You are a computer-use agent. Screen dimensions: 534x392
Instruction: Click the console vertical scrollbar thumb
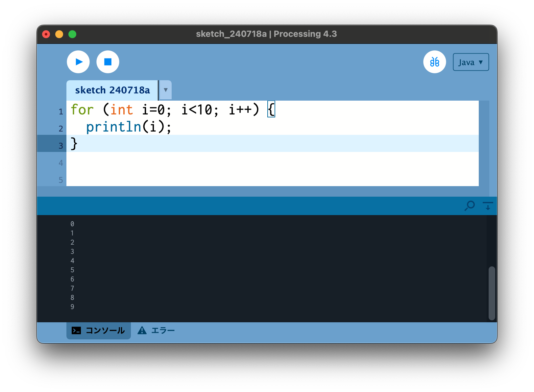point(492,293)
